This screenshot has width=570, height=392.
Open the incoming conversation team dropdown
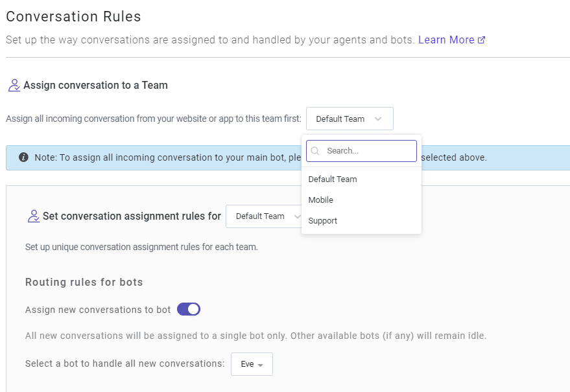click(350, 119)
